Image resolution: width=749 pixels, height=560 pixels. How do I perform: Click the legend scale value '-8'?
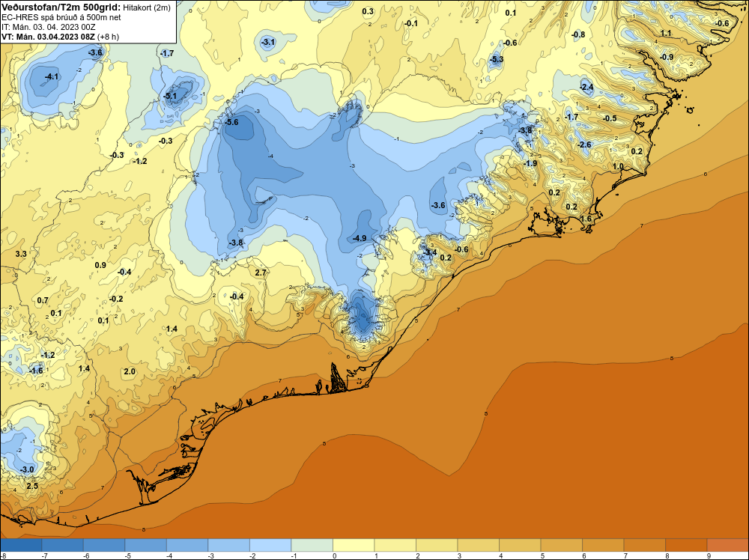click(3, 556)
